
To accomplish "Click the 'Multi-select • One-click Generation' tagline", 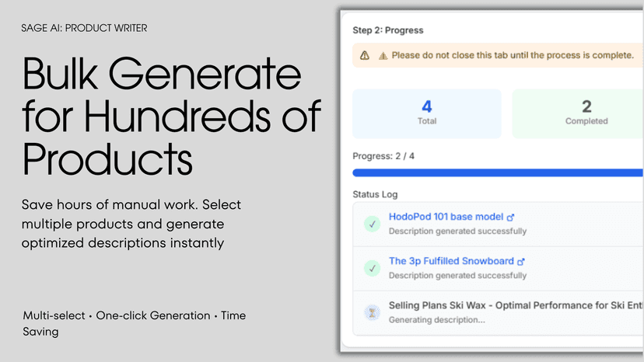I will click(134, 323).
